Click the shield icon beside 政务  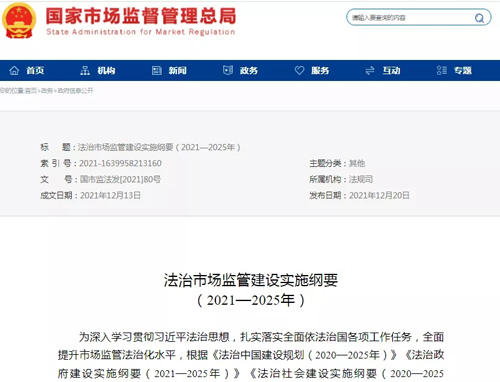[x=228, y=70]
